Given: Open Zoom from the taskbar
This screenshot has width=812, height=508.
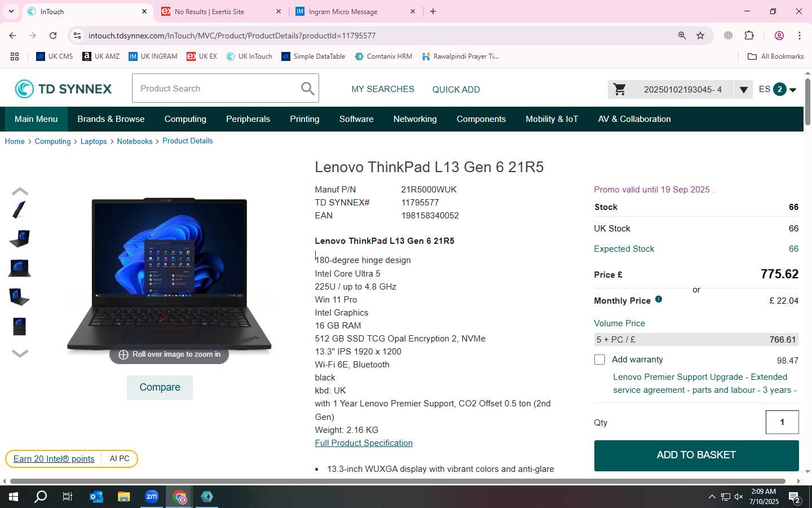Looking at the screenshot, I should (152, 497).
